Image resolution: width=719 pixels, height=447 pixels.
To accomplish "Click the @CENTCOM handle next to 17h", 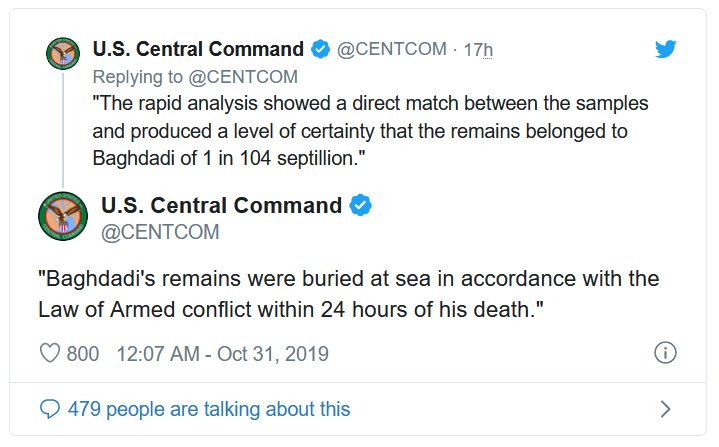I will tap(392, 49).
